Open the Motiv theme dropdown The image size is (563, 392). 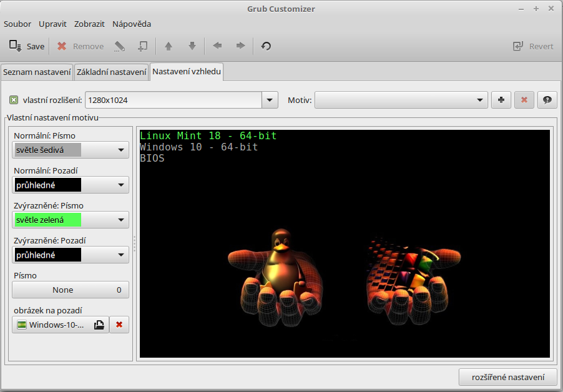click(x=401, y=100)
